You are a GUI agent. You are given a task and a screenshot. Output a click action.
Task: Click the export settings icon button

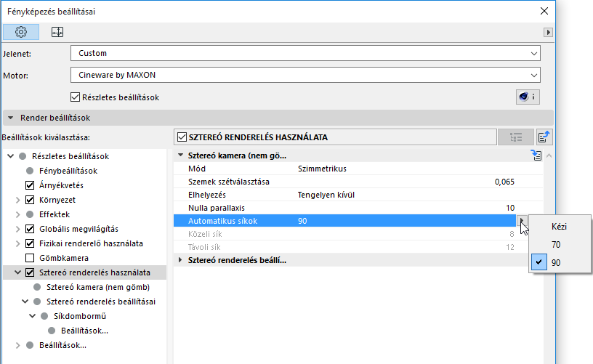point(544,137)
